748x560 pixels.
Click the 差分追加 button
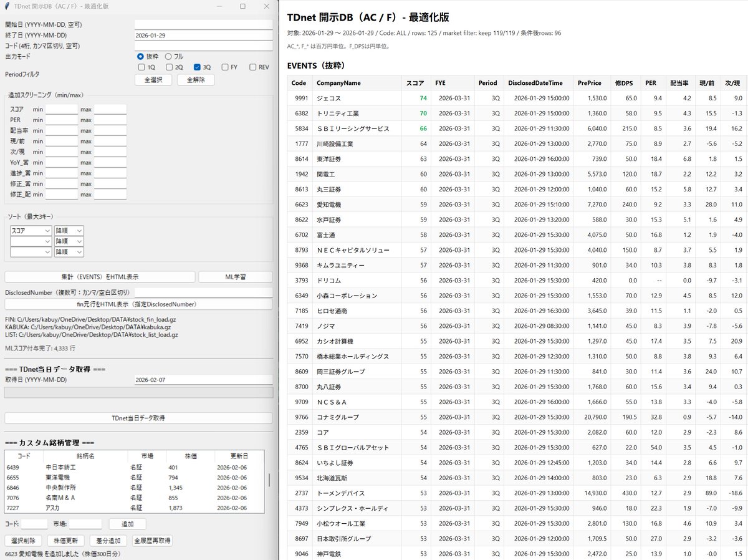tap(108, 540)
